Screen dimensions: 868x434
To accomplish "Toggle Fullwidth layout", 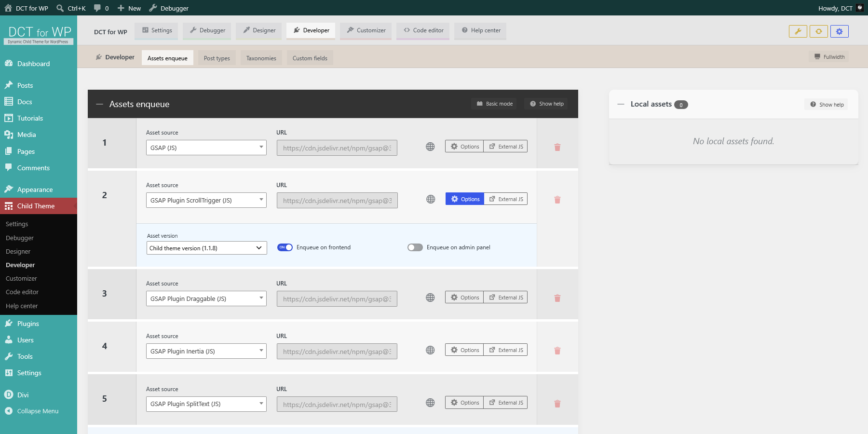I will (x=829, y=57).
